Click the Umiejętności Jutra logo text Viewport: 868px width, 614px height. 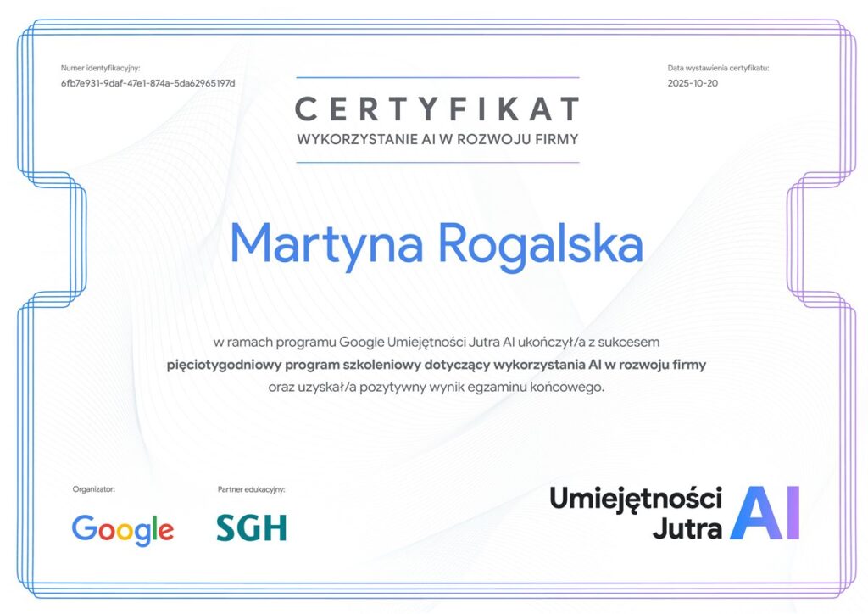click(636, 513)
